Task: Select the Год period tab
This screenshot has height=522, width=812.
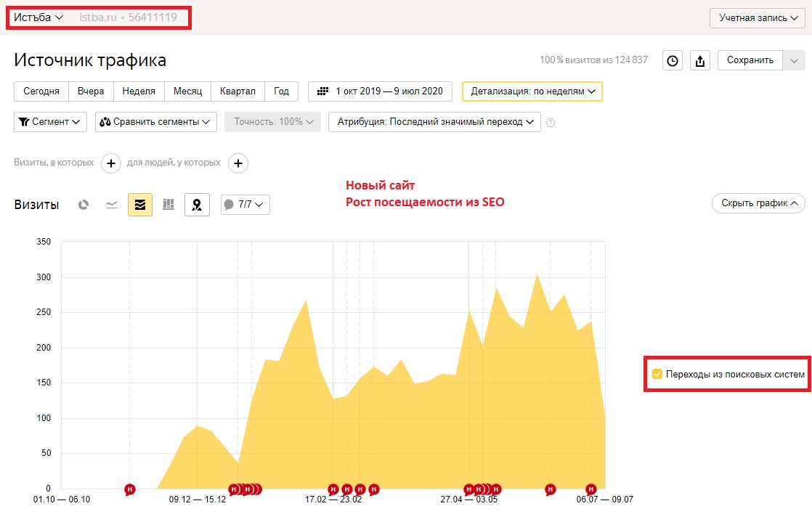Action: click(x=282, y=91)
